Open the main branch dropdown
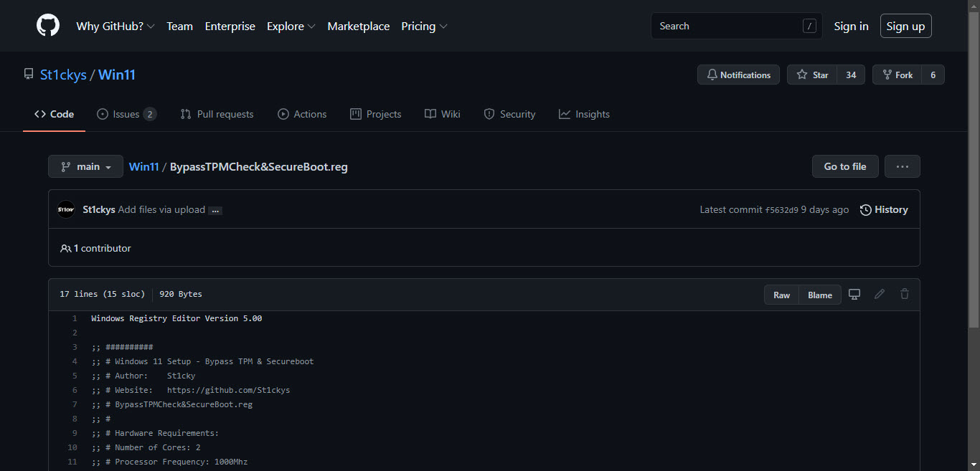The image size is (980, 471). pyautogui.click(x=85, y=166)
